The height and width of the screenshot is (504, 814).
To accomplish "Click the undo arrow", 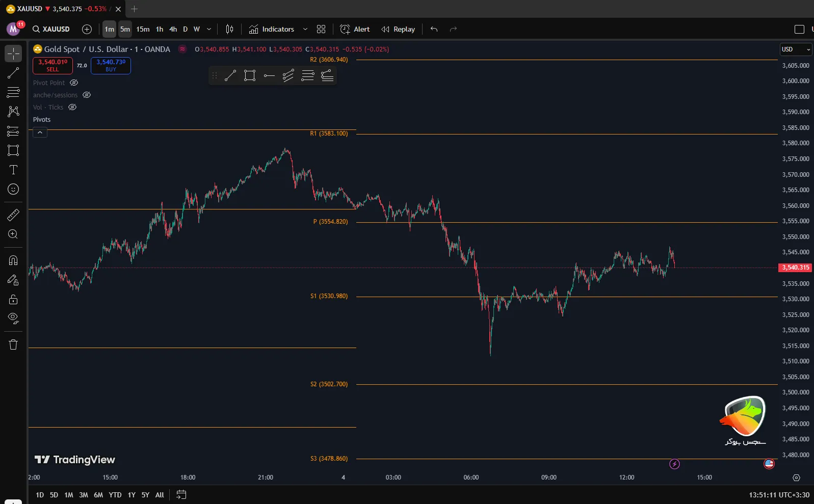I will (434, 29).
